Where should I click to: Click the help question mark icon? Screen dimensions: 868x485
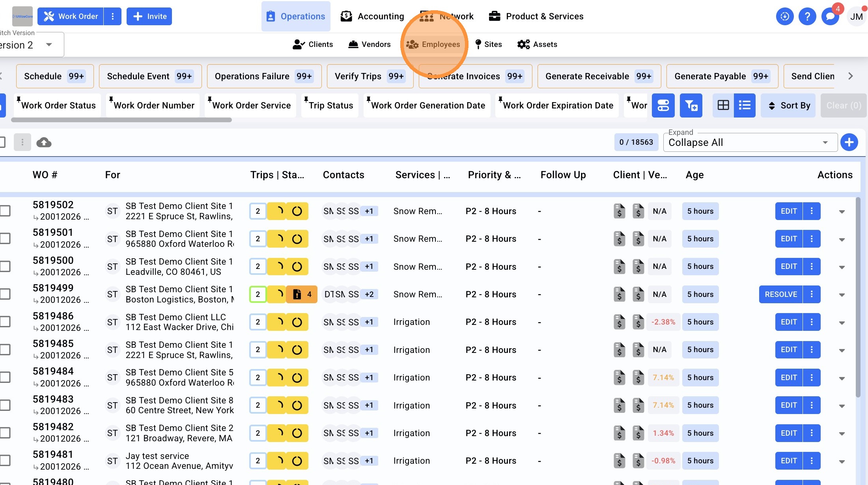[807, 17]
